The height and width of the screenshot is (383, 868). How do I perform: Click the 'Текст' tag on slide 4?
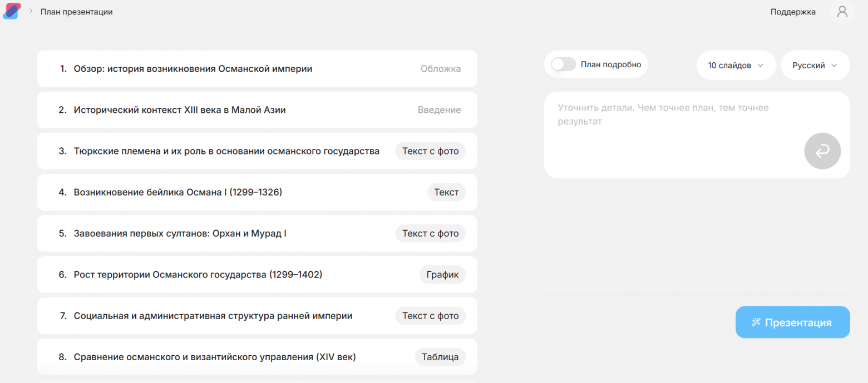coord(446,192)
